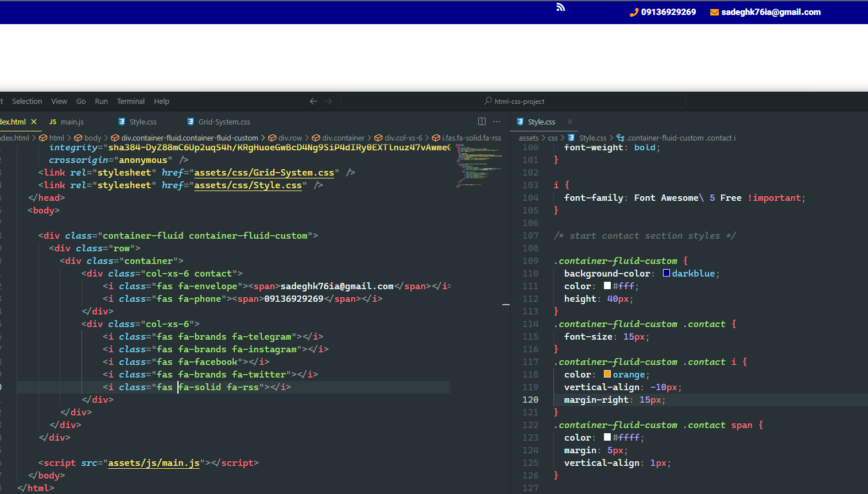Open the View menu
This screenshot has height=494, width=868.
coord(59,102)
